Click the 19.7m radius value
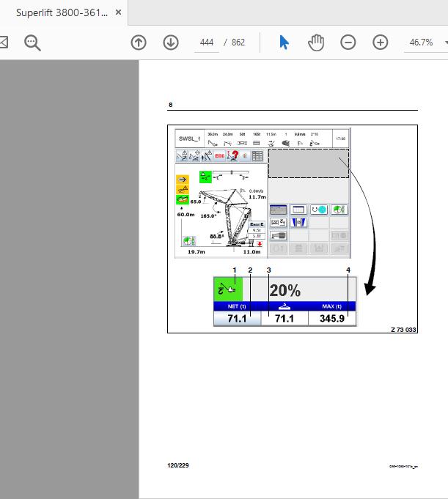The height and width of the screenshot is (499, 448). click(197, 252)
